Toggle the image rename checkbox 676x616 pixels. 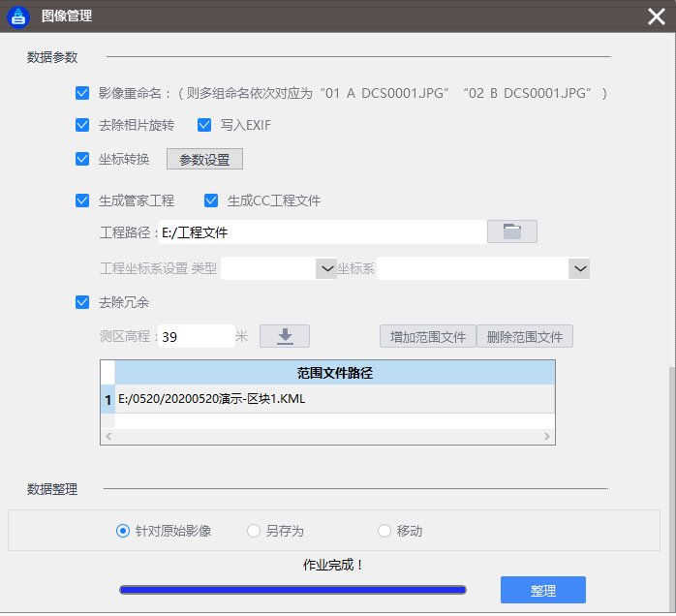[x=82, y=94]
